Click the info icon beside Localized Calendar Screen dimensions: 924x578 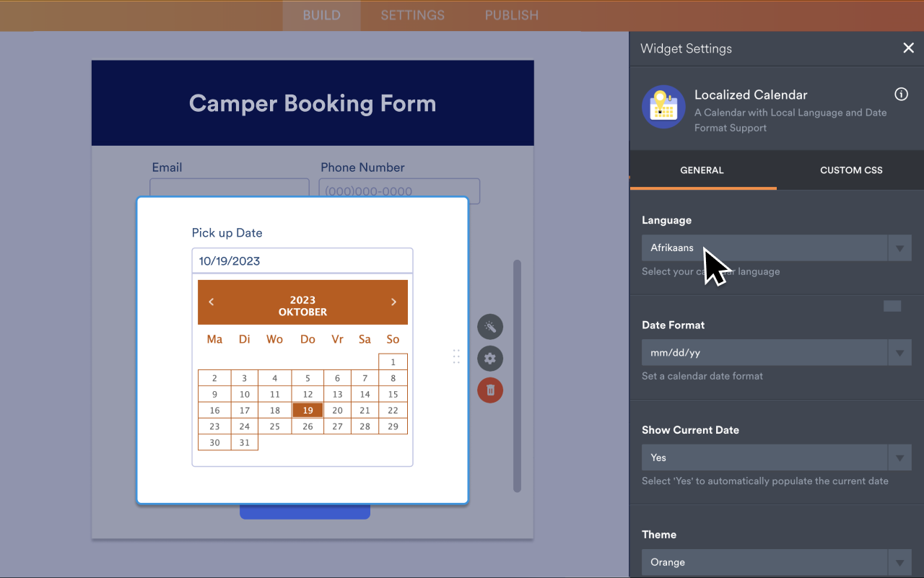coord(901,94)
